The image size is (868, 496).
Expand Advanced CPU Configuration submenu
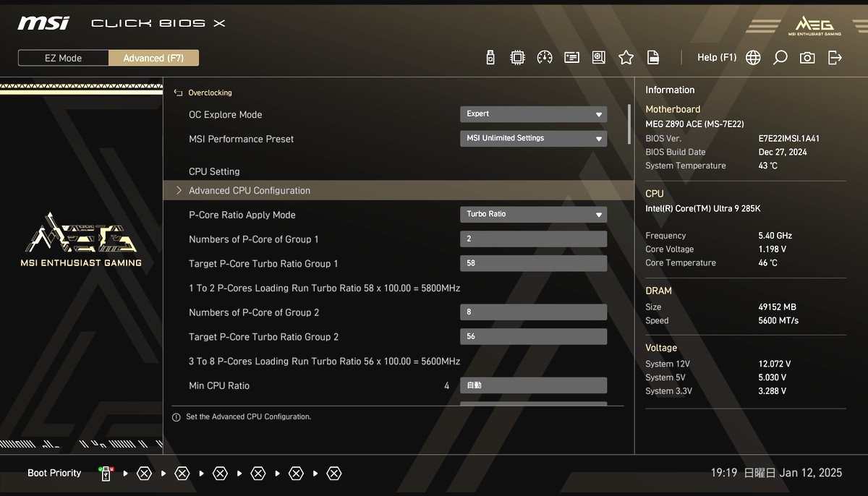pyautogui.click(x=399, y=190)
